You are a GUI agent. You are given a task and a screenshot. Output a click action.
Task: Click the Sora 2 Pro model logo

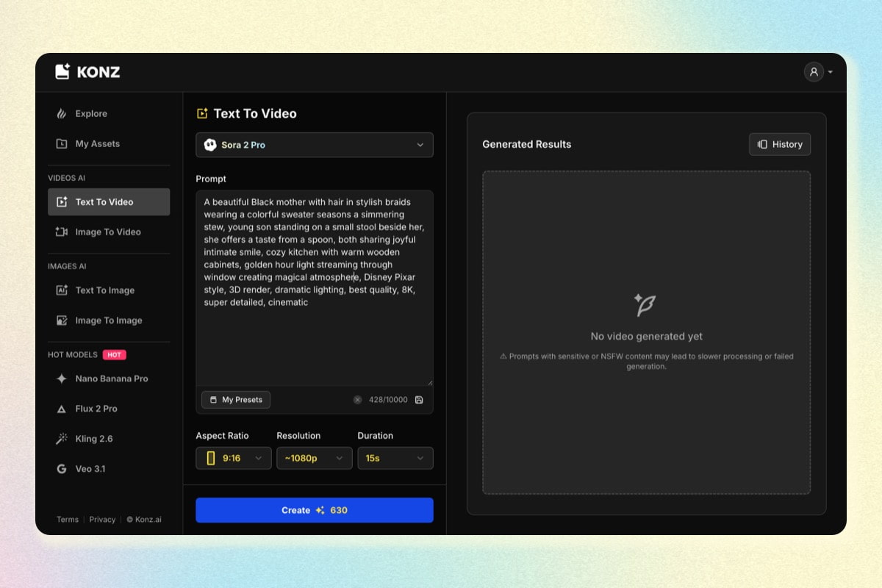point(210,145)
